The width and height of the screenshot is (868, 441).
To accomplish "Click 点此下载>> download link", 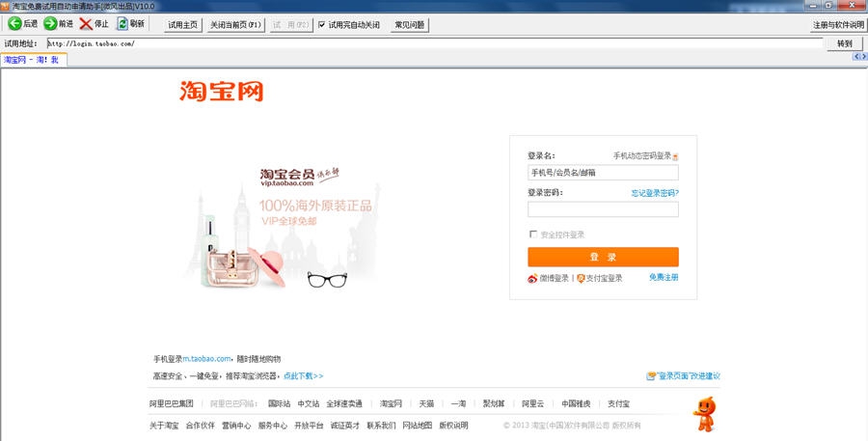I will (304, 375).
